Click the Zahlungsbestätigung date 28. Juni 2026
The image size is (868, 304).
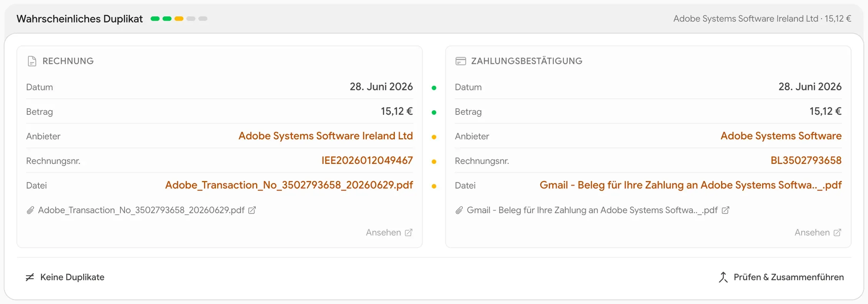(x=810, y=87)
